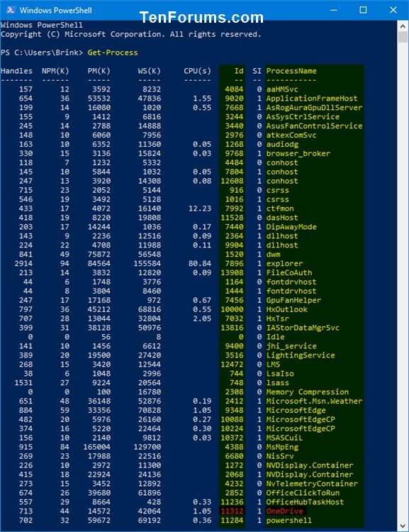Click the PM(K) column header
This screenshot has height=532, width=409.
tap(99, 71)
